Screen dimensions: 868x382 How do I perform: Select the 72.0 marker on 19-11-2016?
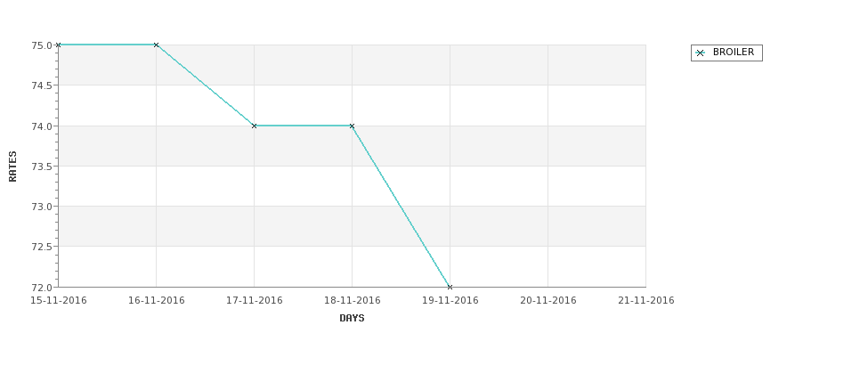450,287
